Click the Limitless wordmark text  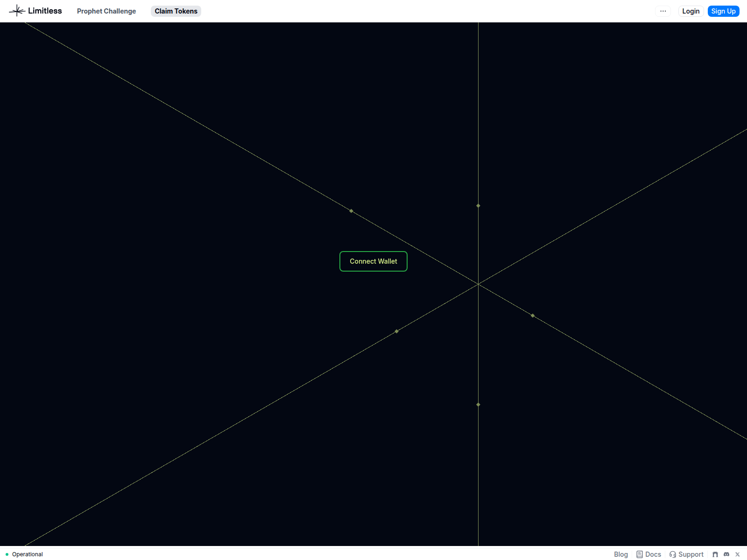coord(45,10)
